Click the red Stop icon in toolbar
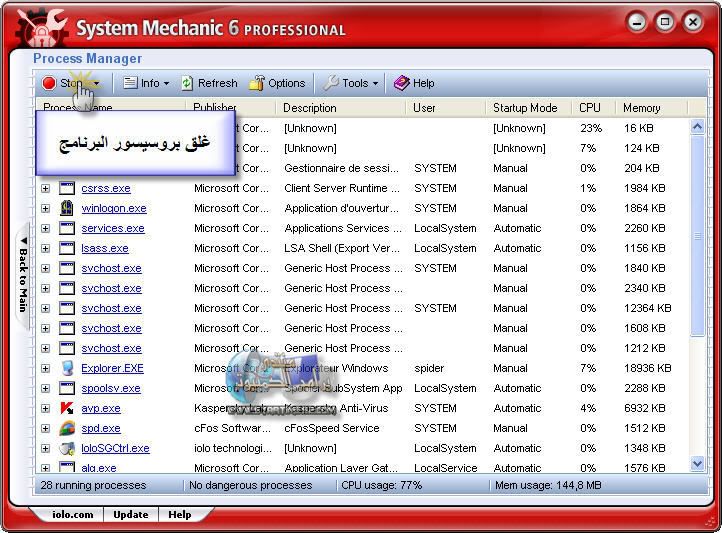 point(49,83)
